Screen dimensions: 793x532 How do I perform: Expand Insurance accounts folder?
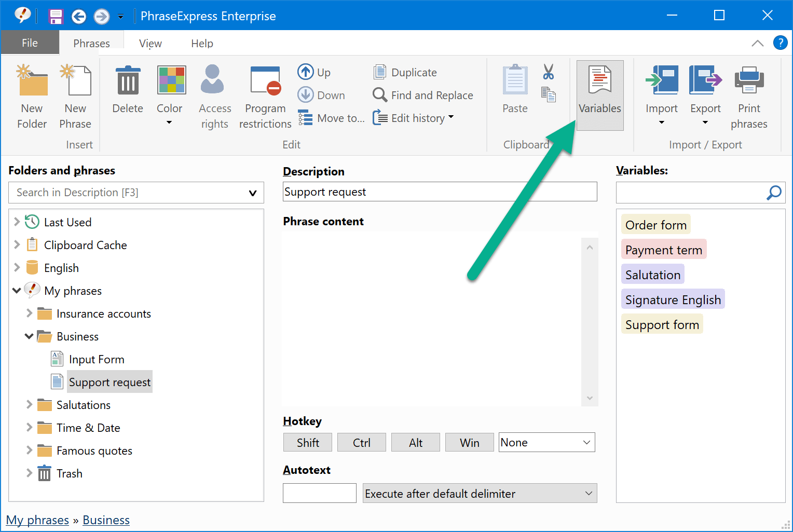coord(29,313)
